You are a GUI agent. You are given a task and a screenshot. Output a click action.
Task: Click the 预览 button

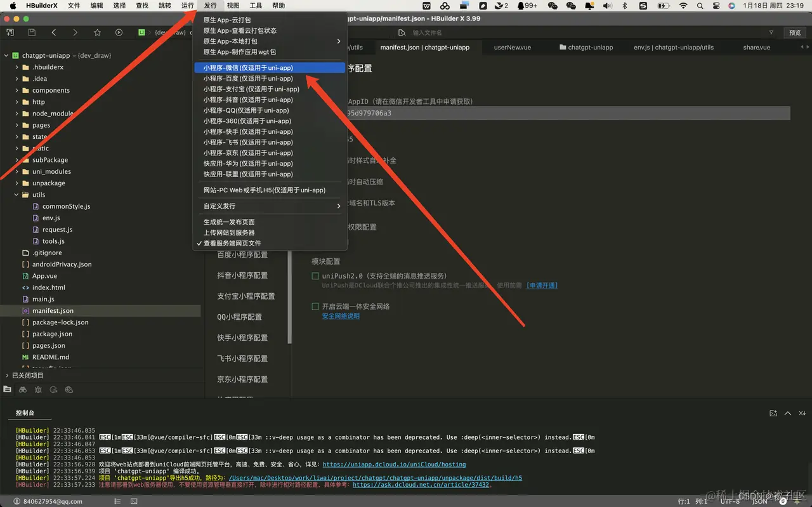tap(795, 32)
